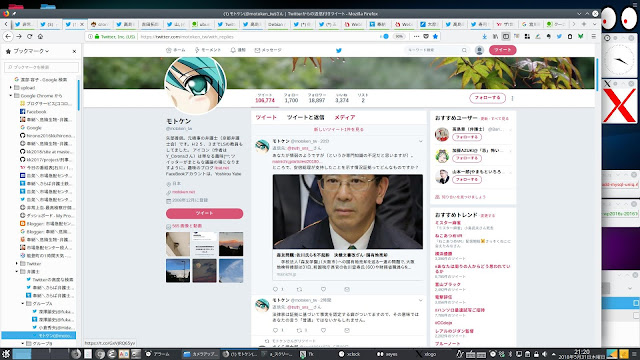The width and height of the screenshot is (640, 360).
Task: Open メッセージ in Twitter navigation
Action: pyautogui.click(x=268, y=50)
